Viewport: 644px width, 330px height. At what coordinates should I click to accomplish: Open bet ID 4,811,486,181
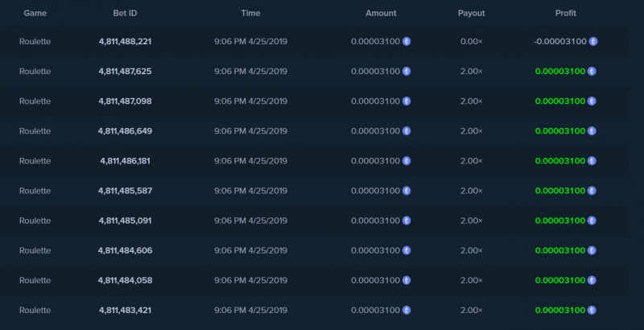(125, 161)
